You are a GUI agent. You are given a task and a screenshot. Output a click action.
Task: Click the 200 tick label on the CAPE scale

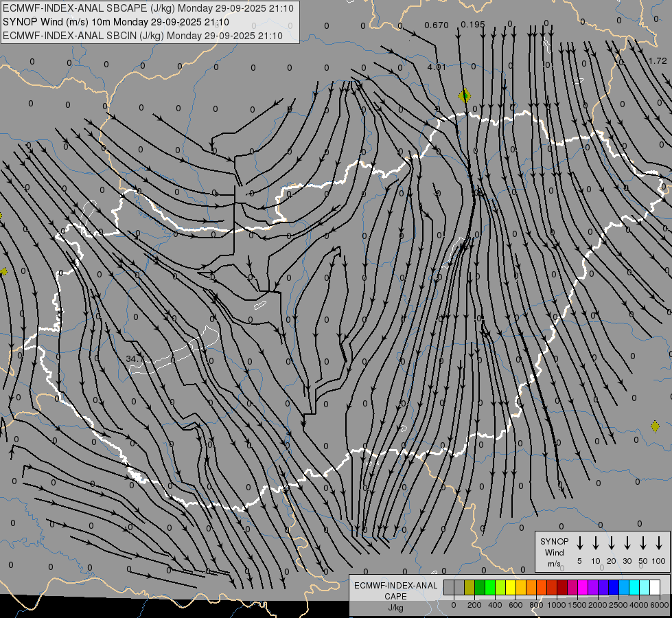click(x=474, y=605)
